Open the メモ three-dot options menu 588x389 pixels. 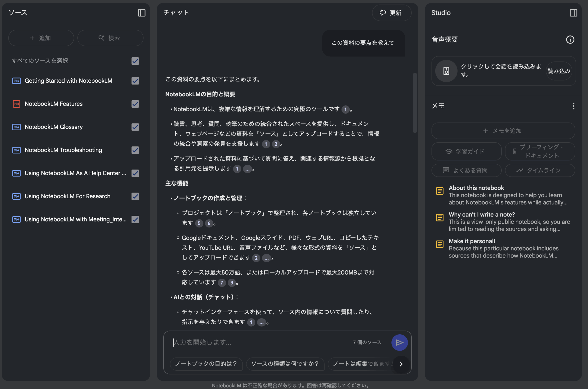(573, 106)
